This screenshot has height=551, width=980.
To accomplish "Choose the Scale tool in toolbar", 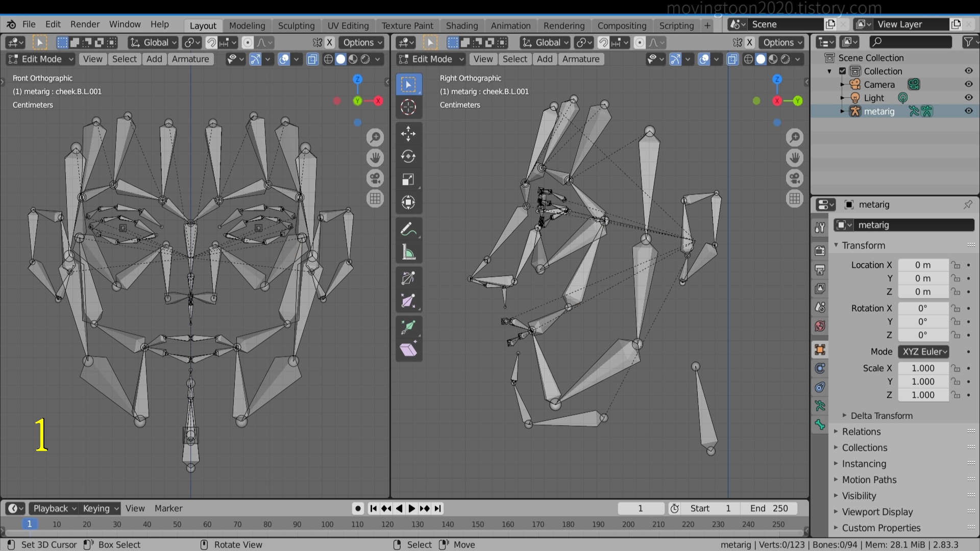I will point(408,179).
